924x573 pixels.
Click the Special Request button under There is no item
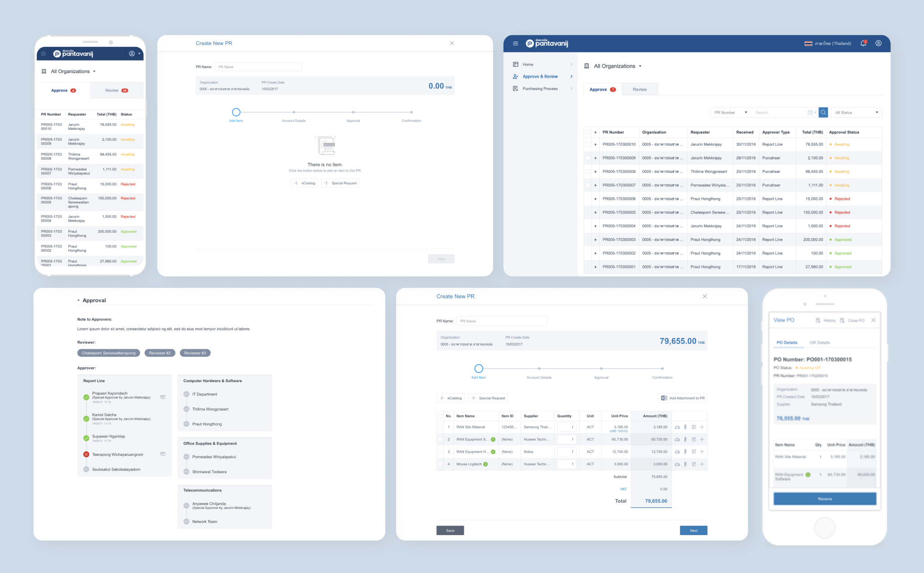[x=341, y=183]
